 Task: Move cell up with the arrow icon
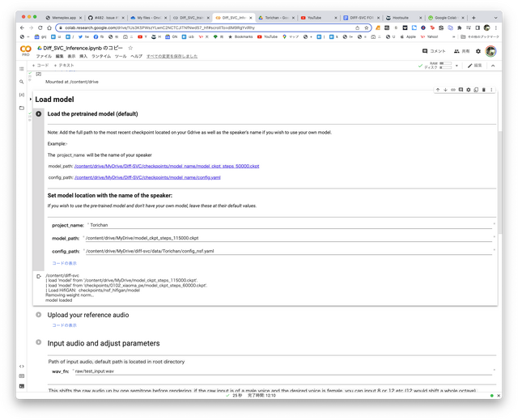click(438, 90)
